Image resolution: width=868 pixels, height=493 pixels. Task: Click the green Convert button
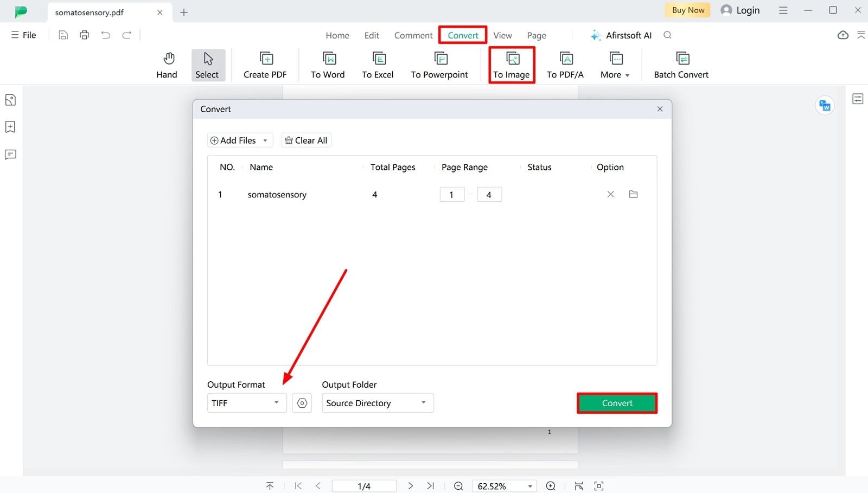click(617, 403)
